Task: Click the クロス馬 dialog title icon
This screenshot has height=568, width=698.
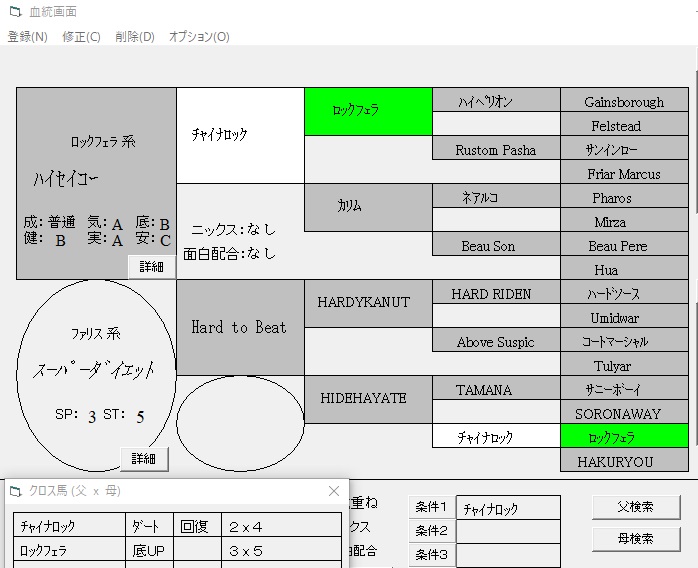Action: point(16,491)
